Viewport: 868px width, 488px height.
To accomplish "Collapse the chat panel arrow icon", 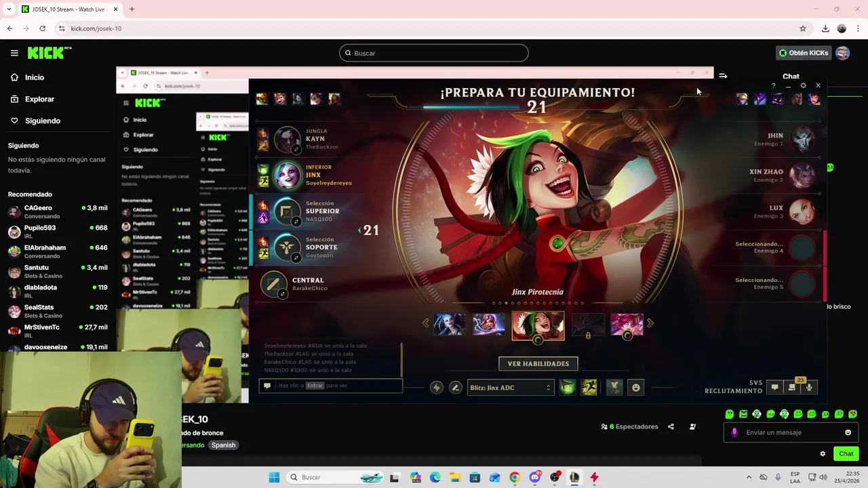I will click(x=723, y=76).
